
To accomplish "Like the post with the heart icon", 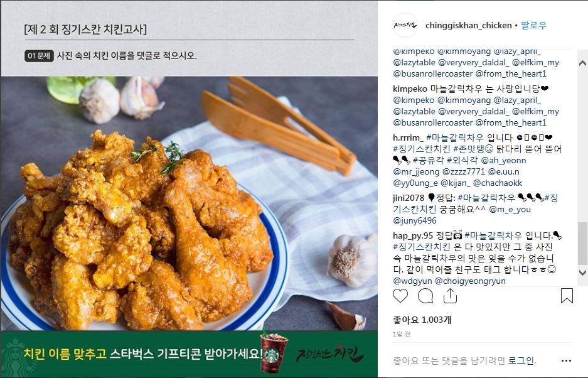I will 400,296.
